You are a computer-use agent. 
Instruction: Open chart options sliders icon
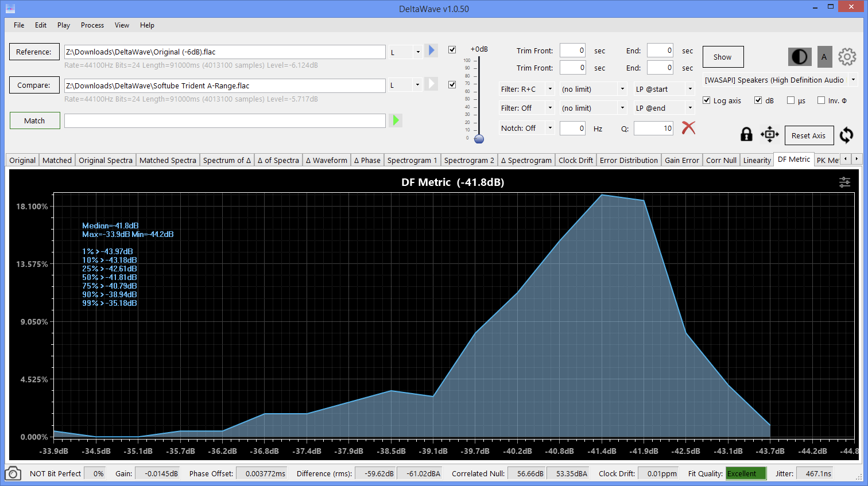[x=844, y=182]
